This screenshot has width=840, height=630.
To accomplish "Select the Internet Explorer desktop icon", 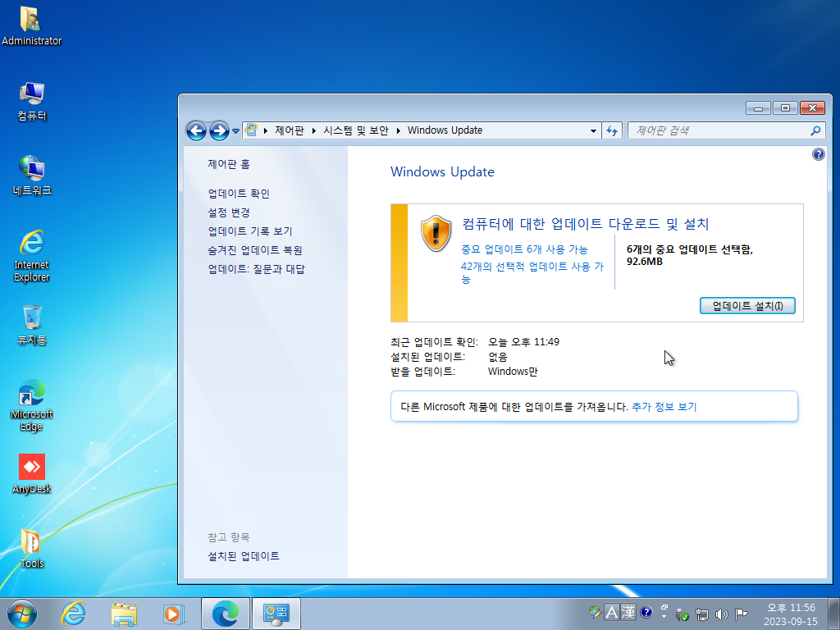I will click(x=32, y=256).
